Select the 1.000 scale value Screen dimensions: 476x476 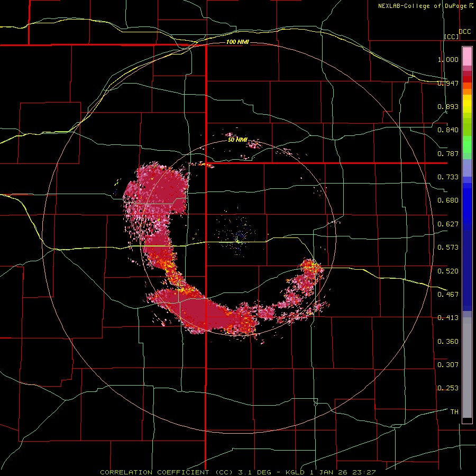click(448, 59)
